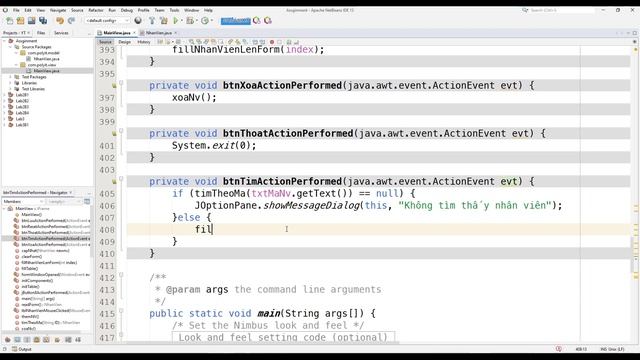Open the Window menu
This screenshot has height=360, width=640.
tap(191, 10)
